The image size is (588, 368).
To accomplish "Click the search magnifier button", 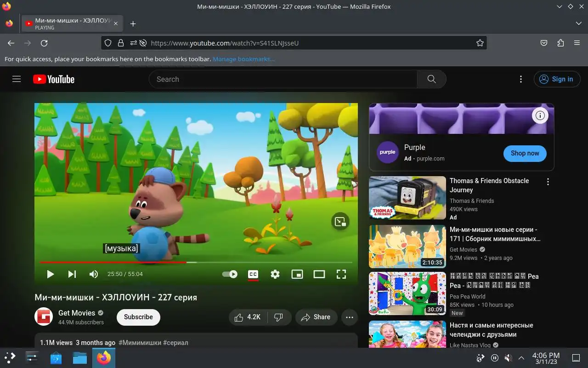I will 431,79.
